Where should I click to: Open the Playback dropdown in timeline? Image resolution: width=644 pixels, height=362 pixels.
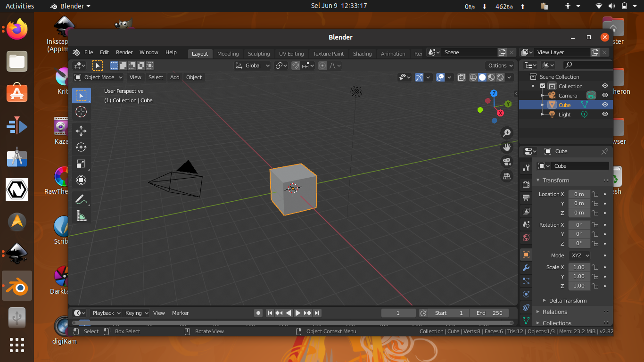[x=106, y=313]
